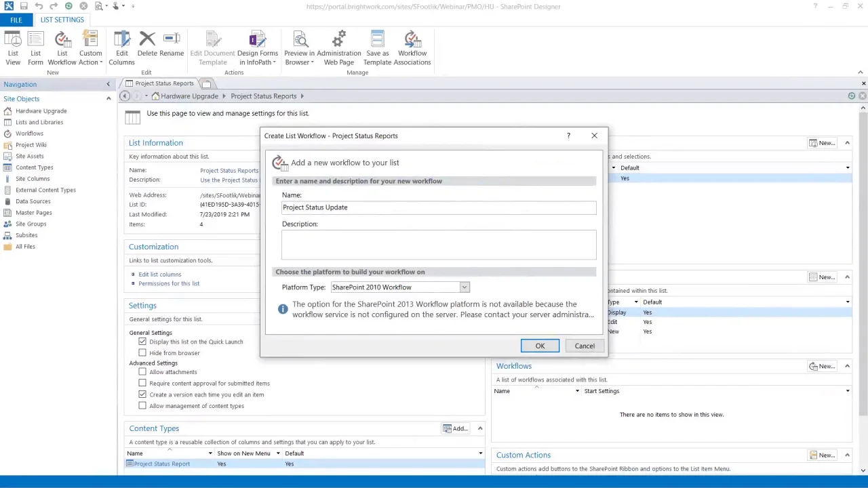Open Workflows in Site Objects
The image size is (868, 488).
pyautogui.click(x=29, y=134)
